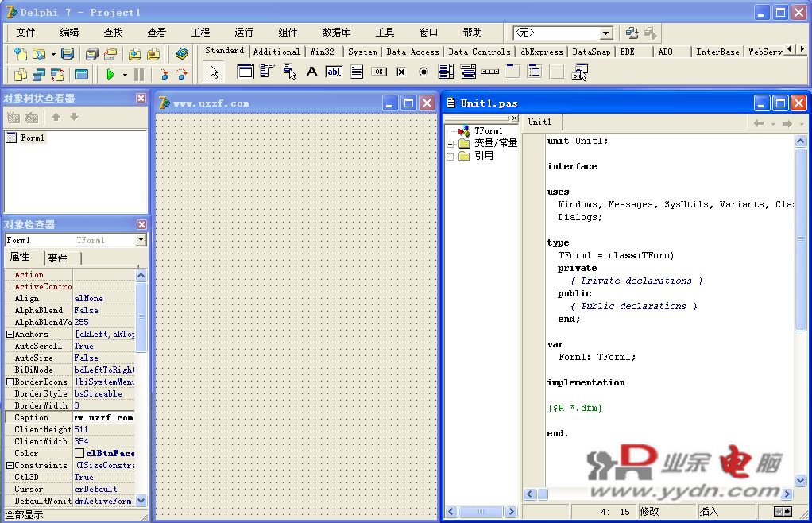This screenshot has width=812, height=523.
Task: Click the Save floppy disk icon
Action: [x=68, y=53]
